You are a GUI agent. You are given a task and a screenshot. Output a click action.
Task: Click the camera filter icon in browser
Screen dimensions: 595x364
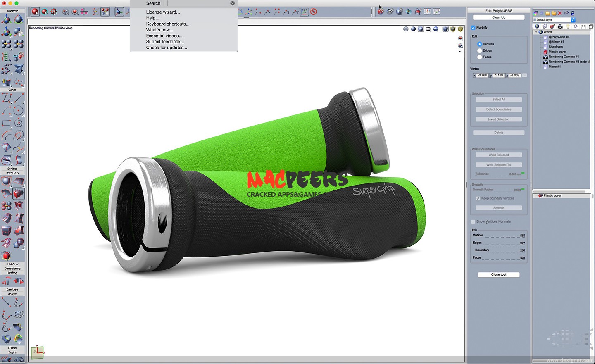(x=560, y=26)
